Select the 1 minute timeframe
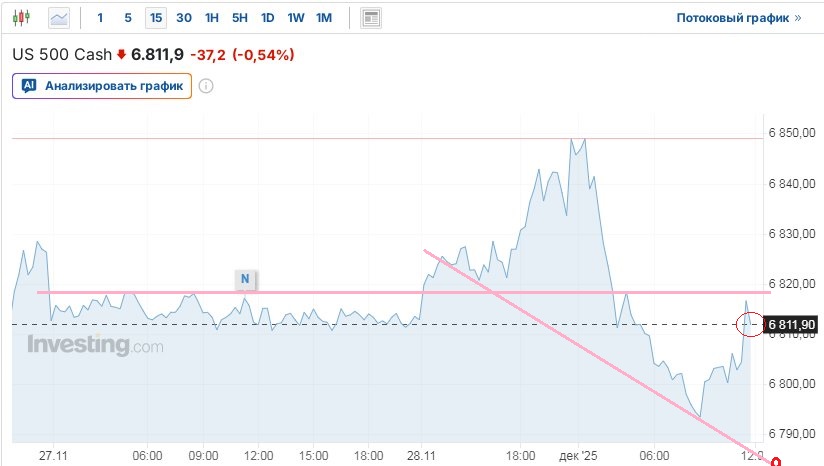 pos(100,18)
